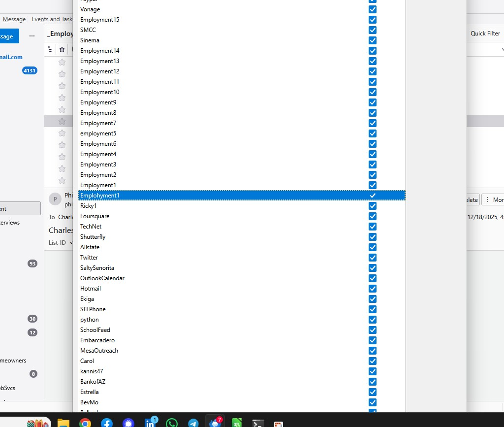This screenshot has height=427, width=504.
Task: Select the Employment14 folder row
Action: point(242,51)
